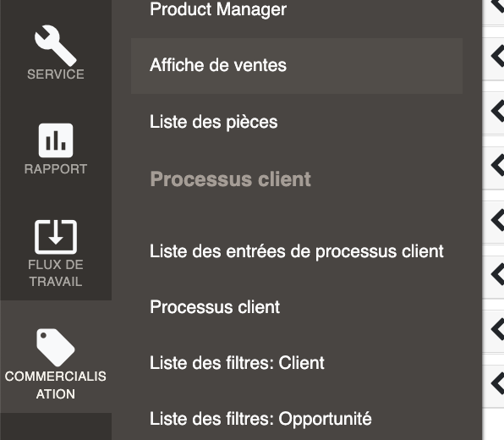Click the RAPPORT text label in sidebar
The image size is (504, 440).
coord(56,169)
